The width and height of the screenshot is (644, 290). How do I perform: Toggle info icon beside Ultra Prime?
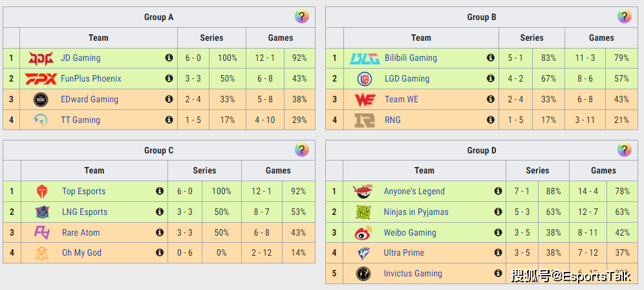pyautogui.click(x=499, y=252)
